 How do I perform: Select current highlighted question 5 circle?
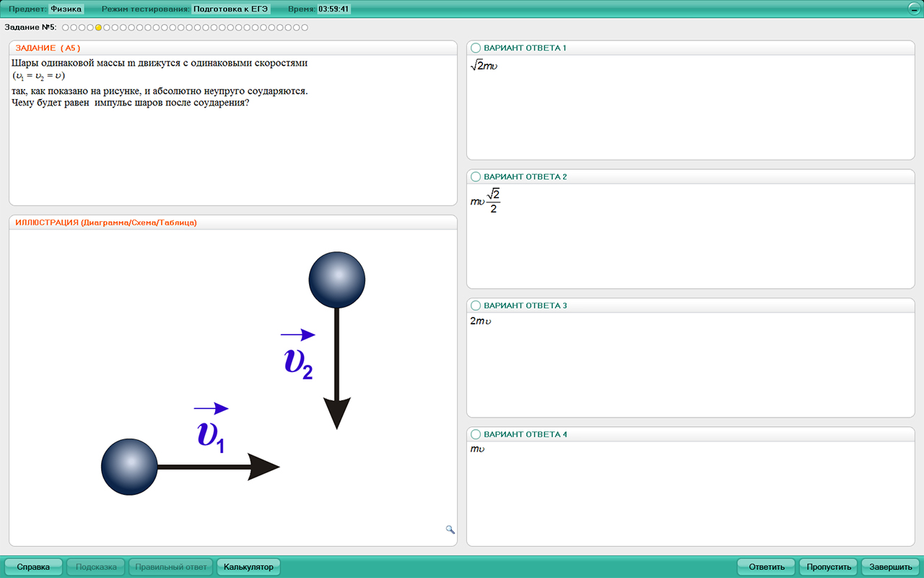coord(98,27)
